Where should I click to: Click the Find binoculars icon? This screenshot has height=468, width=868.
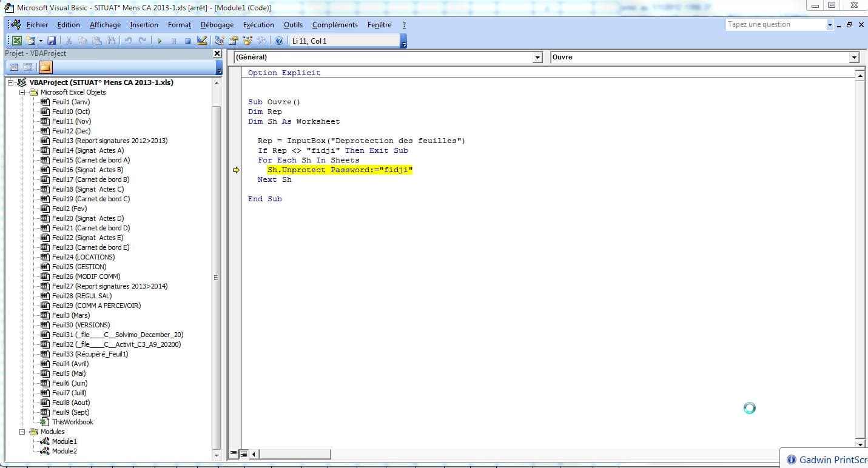click(x=111, y=41)
